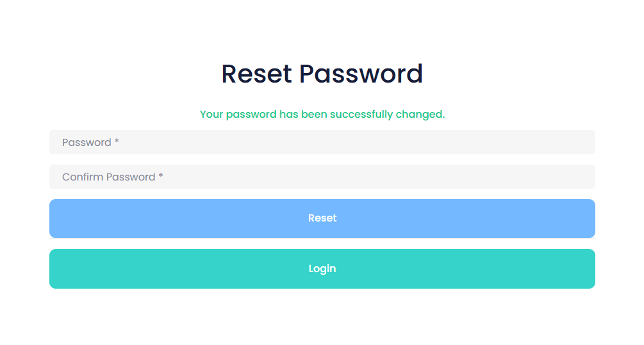Click the teal Login button
This screenshot has width=644, height=345.
click(322, 269)
